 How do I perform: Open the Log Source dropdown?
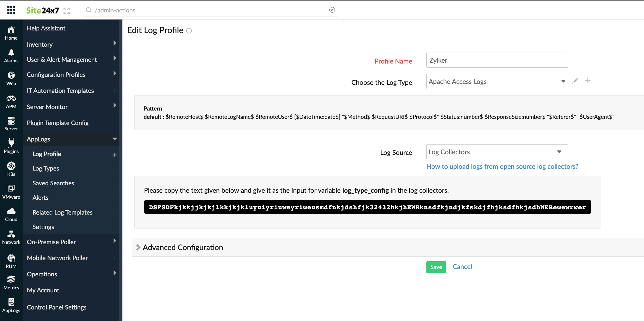[x=497, y=152]
